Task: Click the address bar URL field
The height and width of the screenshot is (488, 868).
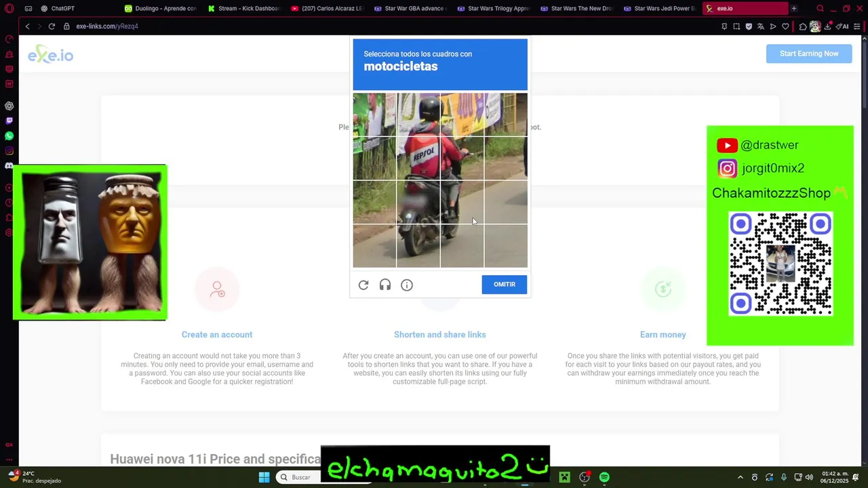Action: click(x=107, y=26)
